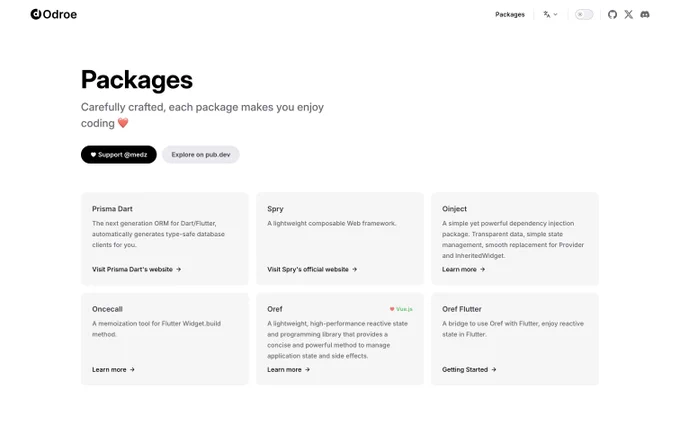Click the Vue.js heart badge on Oref card
This screenshot has height=425, width=680.
click(x=401, y=309)
